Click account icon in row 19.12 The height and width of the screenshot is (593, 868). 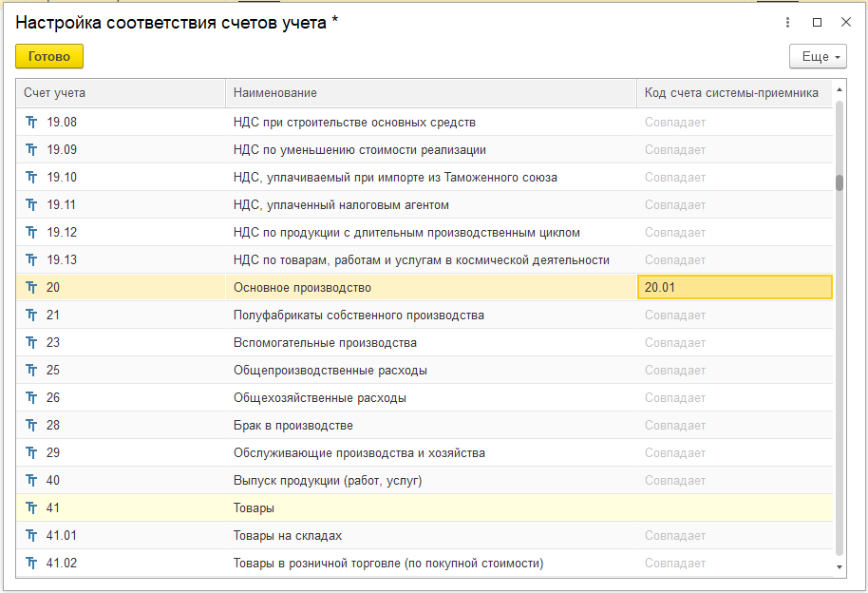pyautogui.click(x=31, y=232)
